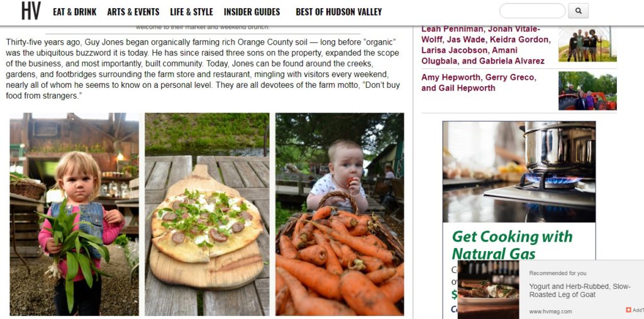This screenshot has width=644, height=319.
Task: Open the Best of Hudson Valley menu
Action: (339, 12)
